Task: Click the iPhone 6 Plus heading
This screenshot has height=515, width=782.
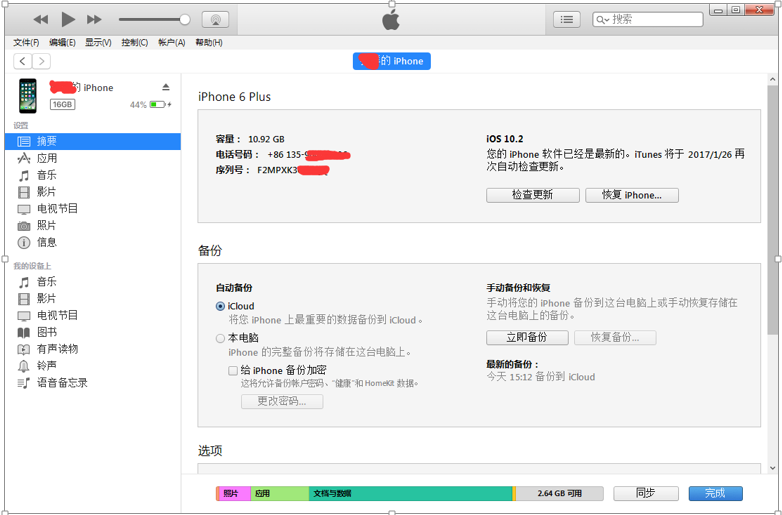Action: pos(234,97)
